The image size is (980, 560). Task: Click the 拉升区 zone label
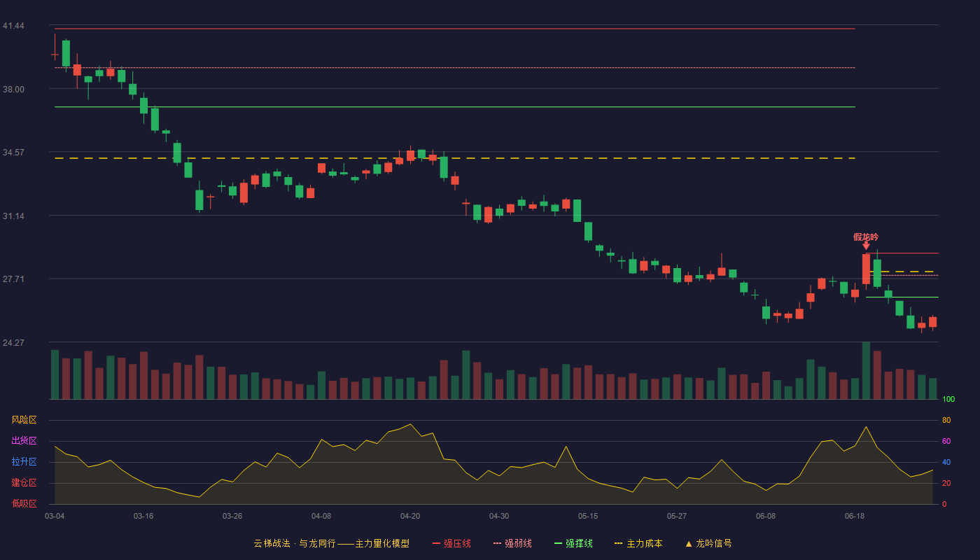coord(24,462)
